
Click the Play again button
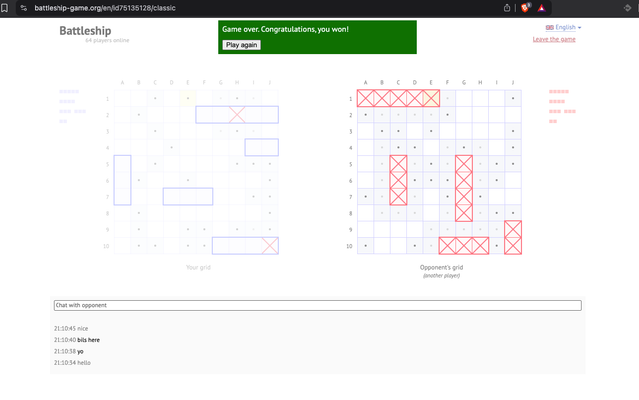[x=241, y=45]
